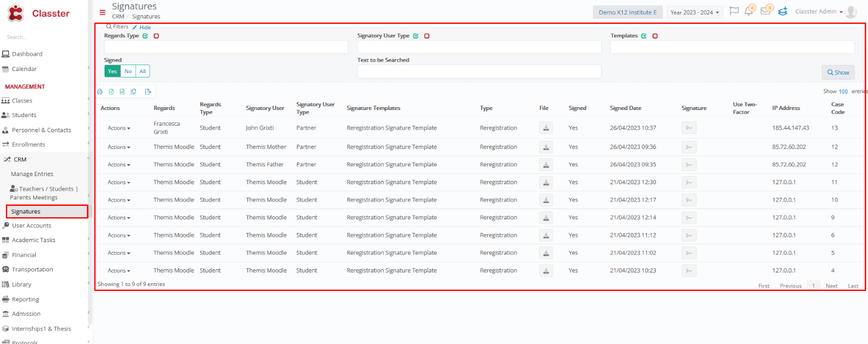868x344 pixels.
Task: Select all Signatory User Type options
Action: coord(416,36)
